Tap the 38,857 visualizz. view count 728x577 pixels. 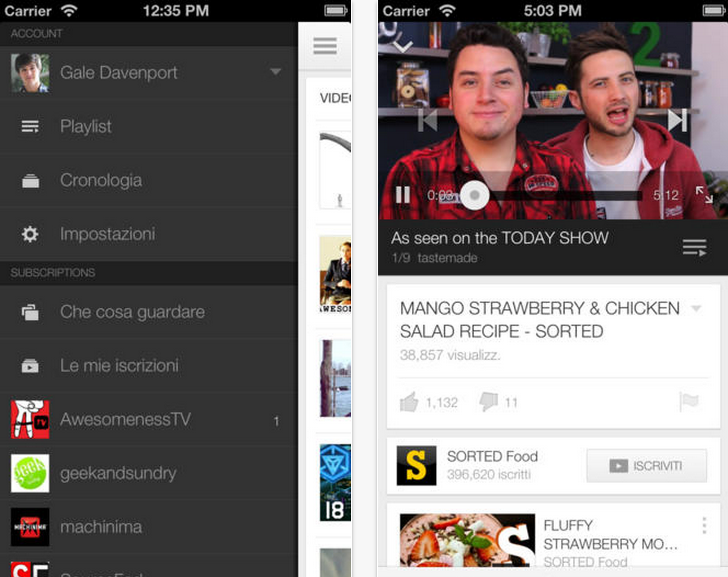[450, 355]
